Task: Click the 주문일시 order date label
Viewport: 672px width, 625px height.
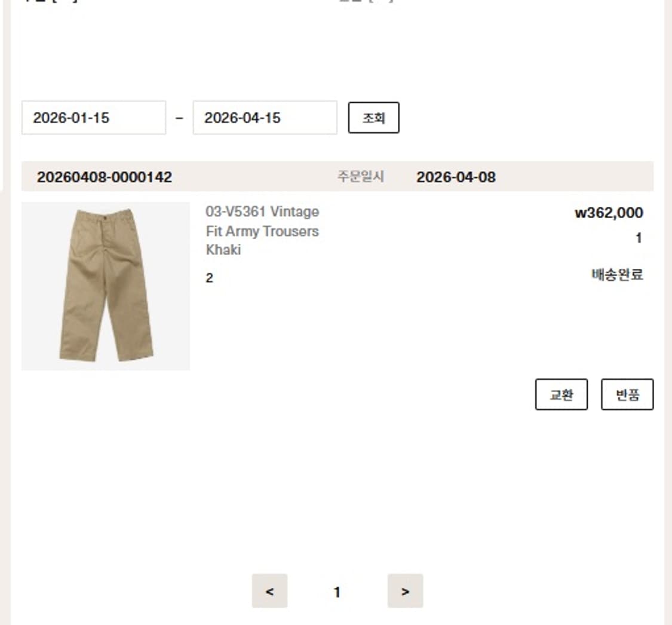Action: tap(361, 176)
